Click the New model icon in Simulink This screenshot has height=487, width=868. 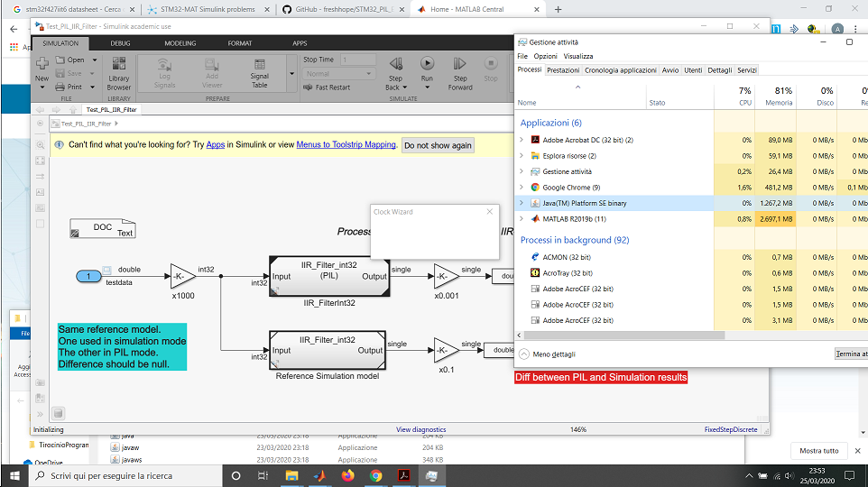[42, 64]
